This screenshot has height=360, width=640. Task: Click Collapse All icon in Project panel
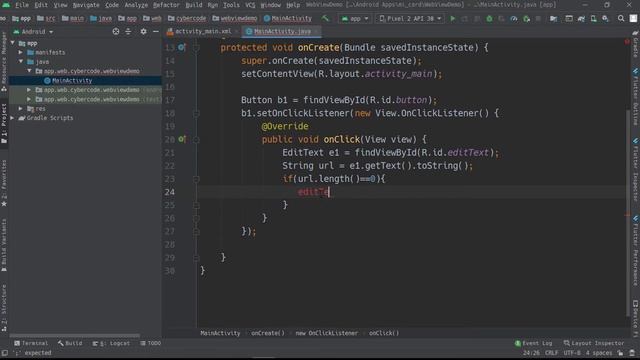coord(128,31)
